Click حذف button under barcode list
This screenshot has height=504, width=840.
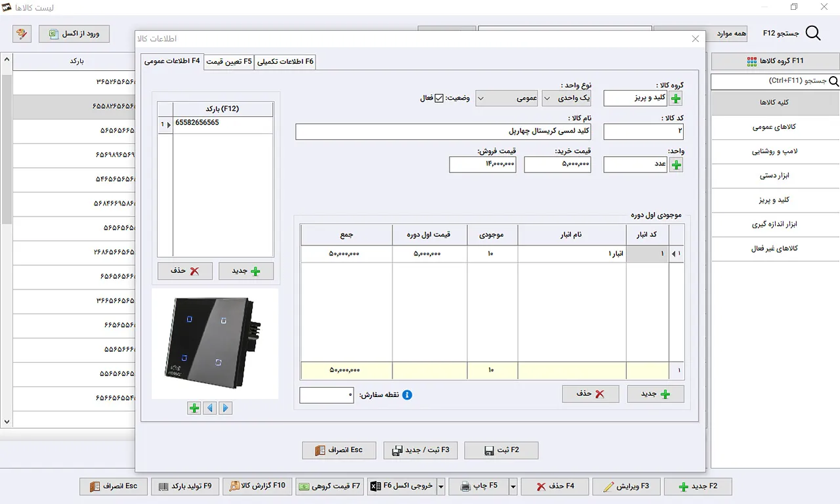coord(185,271)
